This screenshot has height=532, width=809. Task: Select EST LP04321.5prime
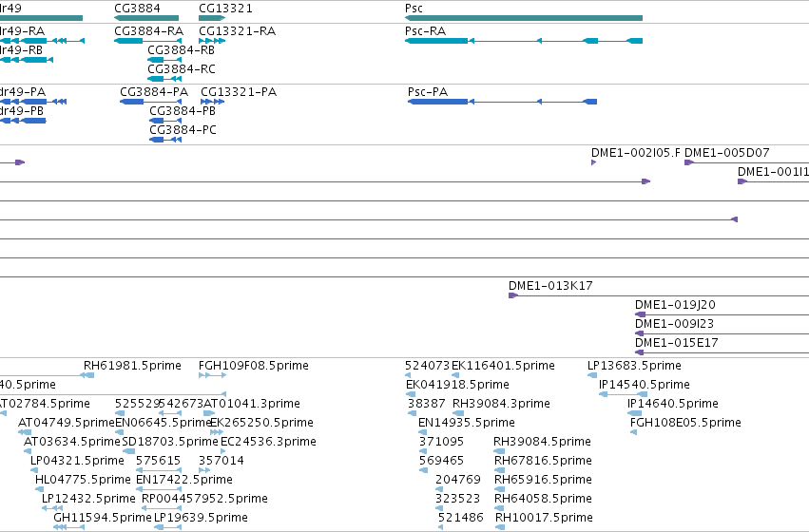[x=77, y=461]
